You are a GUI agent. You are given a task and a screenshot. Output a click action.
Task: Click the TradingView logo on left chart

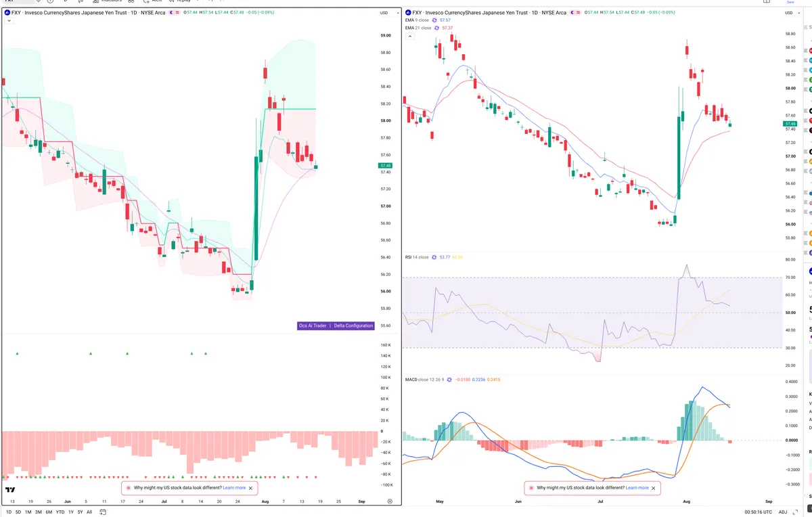(x=10, y=489)
